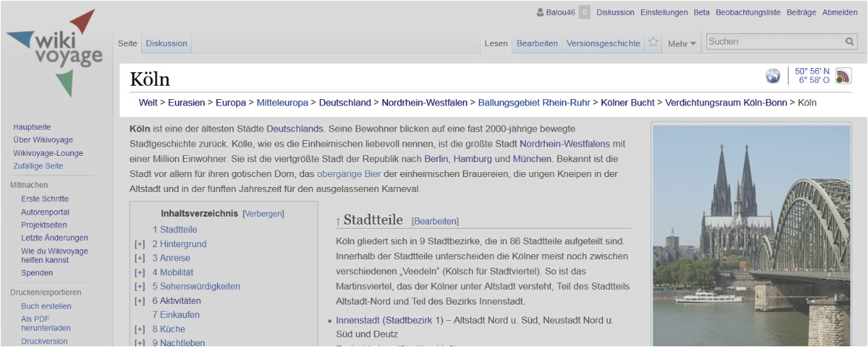Open the Bearbeiten tab

coord(537,43)
